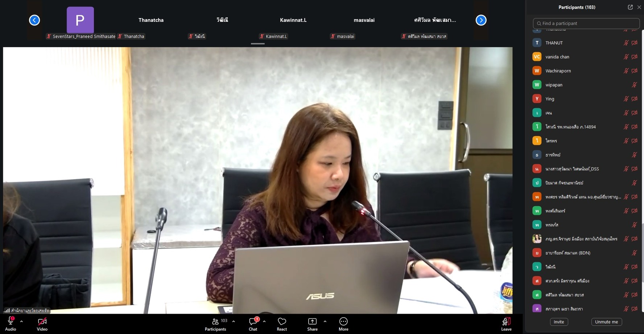
Task: Toggle camera with Video button
Action: click(42, 322)
